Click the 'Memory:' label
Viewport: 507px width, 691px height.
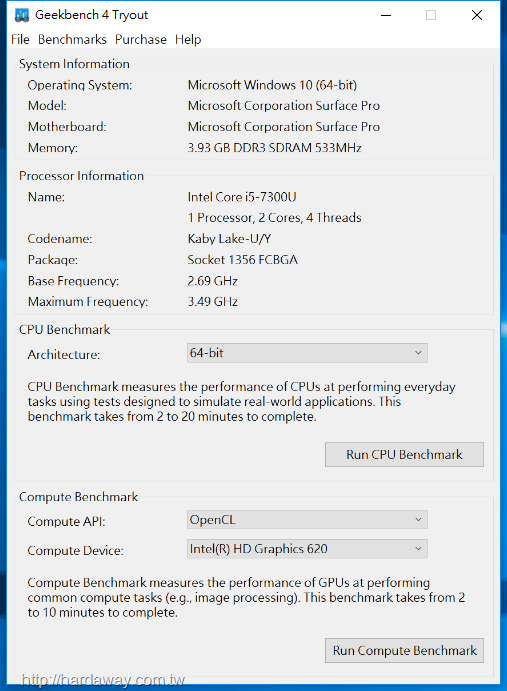[53, 148]
